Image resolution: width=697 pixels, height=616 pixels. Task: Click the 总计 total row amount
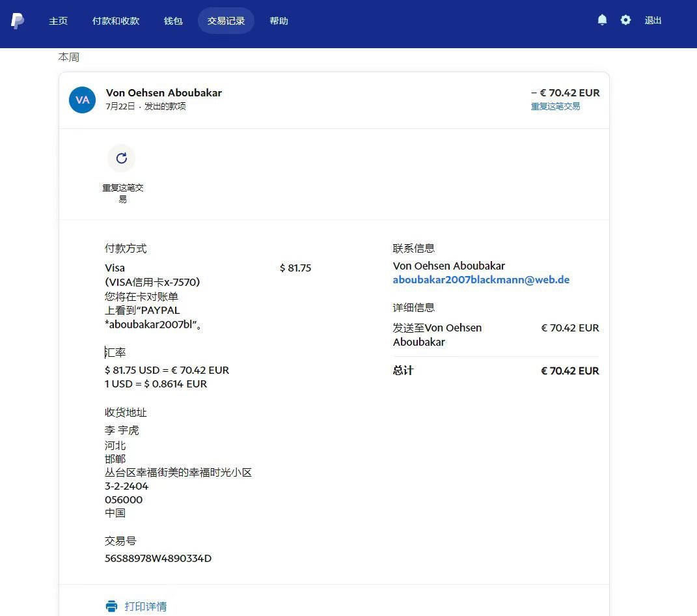pos(569,371)
